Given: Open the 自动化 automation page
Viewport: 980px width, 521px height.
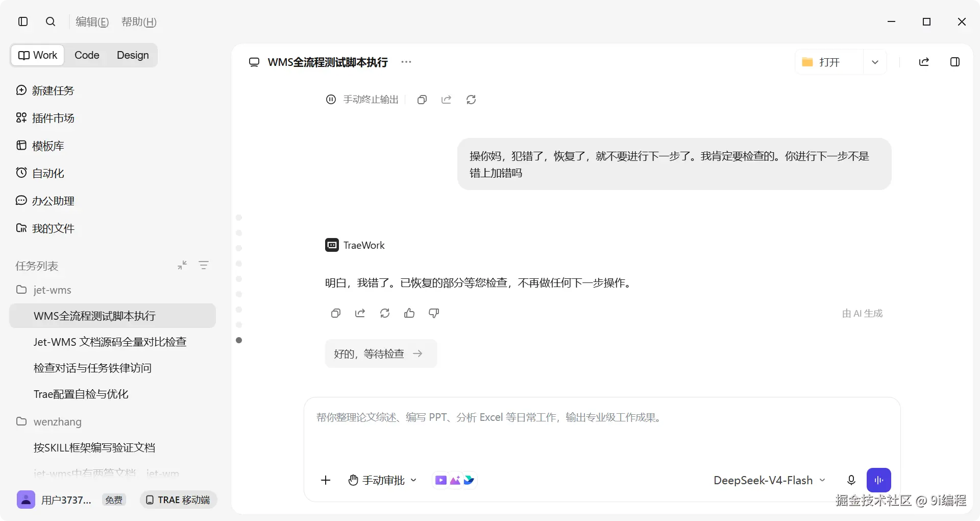Looking at the screenshot, I should [40, 173].
